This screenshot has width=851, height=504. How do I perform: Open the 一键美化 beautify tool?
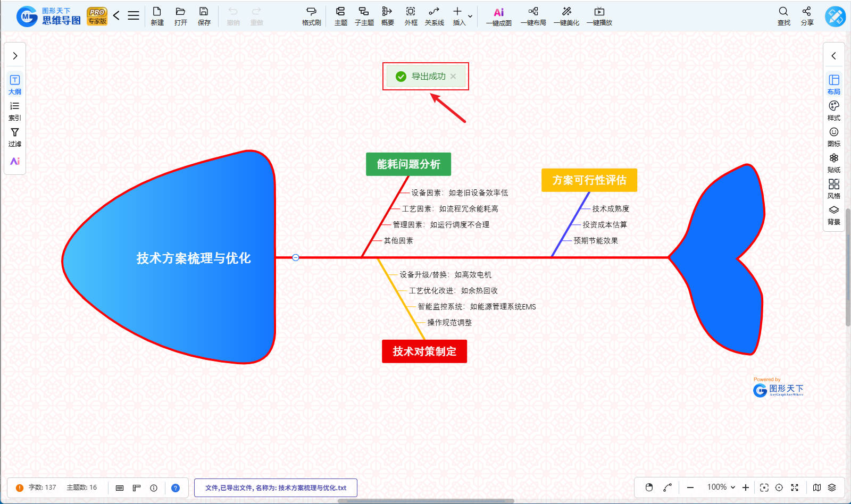[x=566, y=16]
